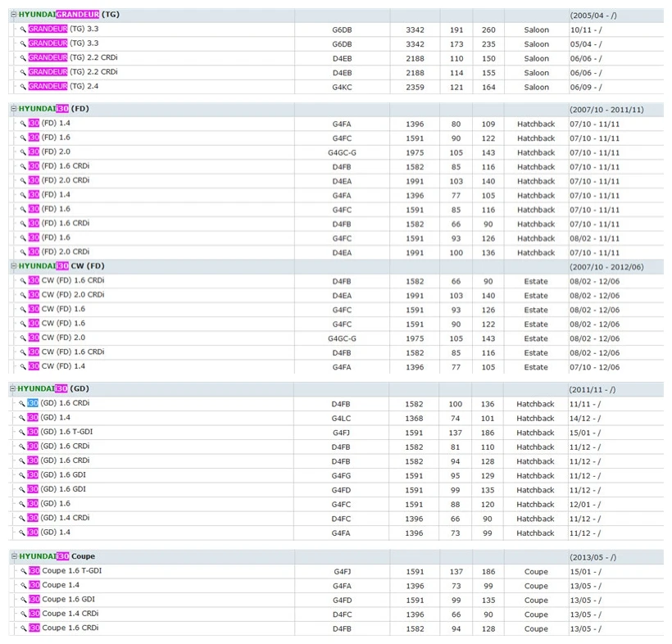672x644 pixels.
Task: Click the (2007/10 - 2012/06) group date range
Action: click(x=606, y=267)
